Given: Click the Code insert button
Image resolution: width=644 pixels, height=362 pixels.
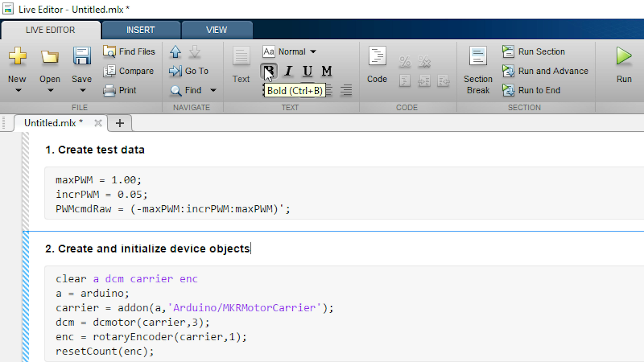Looking at the screenshot, I should (377, 64).
